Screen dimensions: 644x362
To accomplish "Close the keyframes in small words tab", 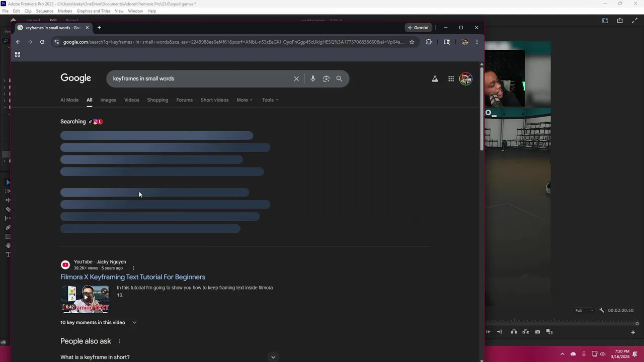I will [87, 28].
